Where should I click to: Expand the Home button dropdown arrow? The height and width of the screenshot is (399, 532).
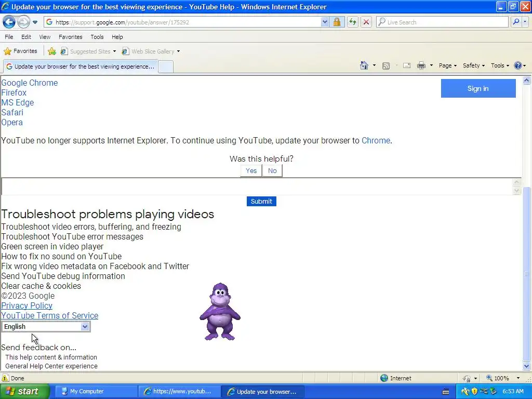pyautogui.click(x=374, y=65)
